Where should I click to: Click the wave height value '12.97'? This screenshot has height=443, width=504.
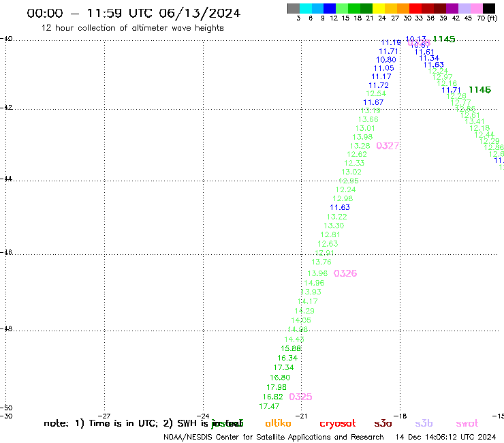(x=442, y=77)
